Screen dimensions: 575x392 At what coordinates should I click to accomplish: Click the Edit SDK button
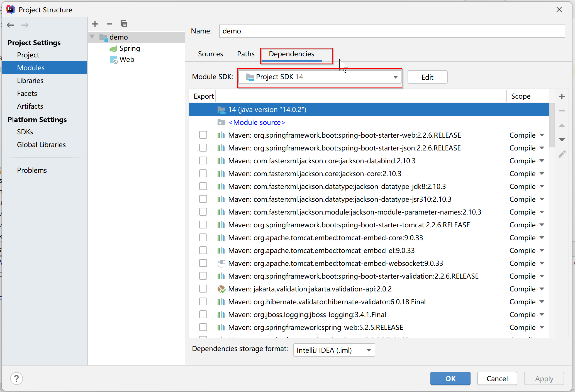[427, 77]
